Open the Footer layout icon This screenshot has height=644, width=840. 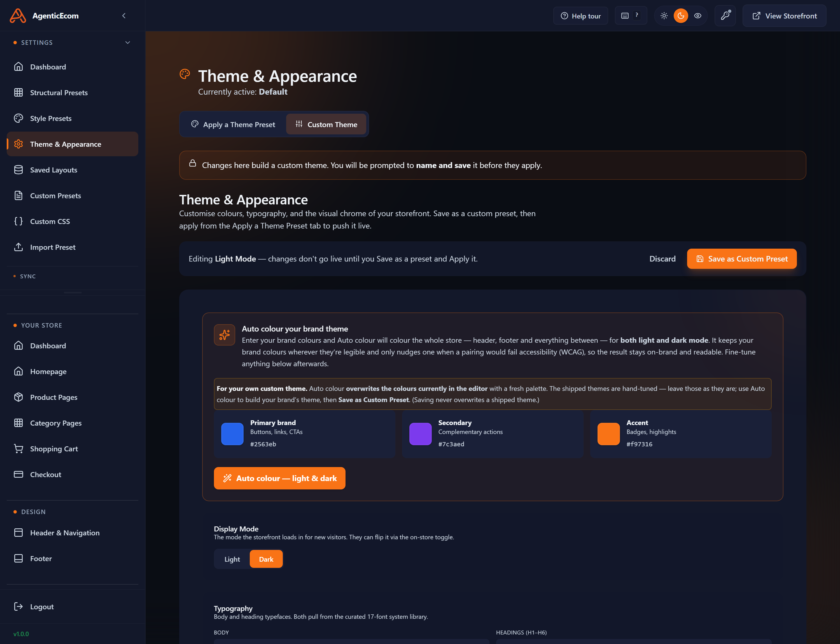18,559
